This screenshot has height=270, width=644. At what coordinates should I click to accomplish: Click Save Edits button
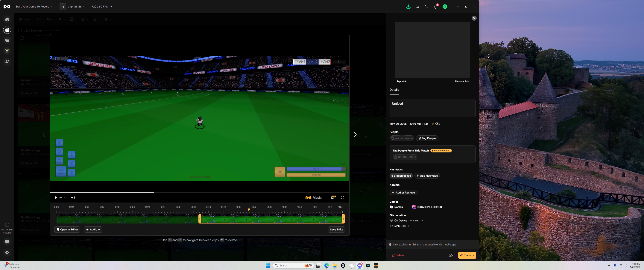click(x=336, y=229)
